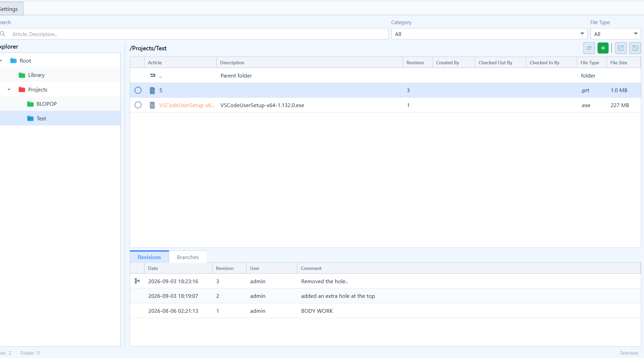The height and width of the screenshot is (358, 644).
Task: Switch to the Revisions tab
Action: 149,257
